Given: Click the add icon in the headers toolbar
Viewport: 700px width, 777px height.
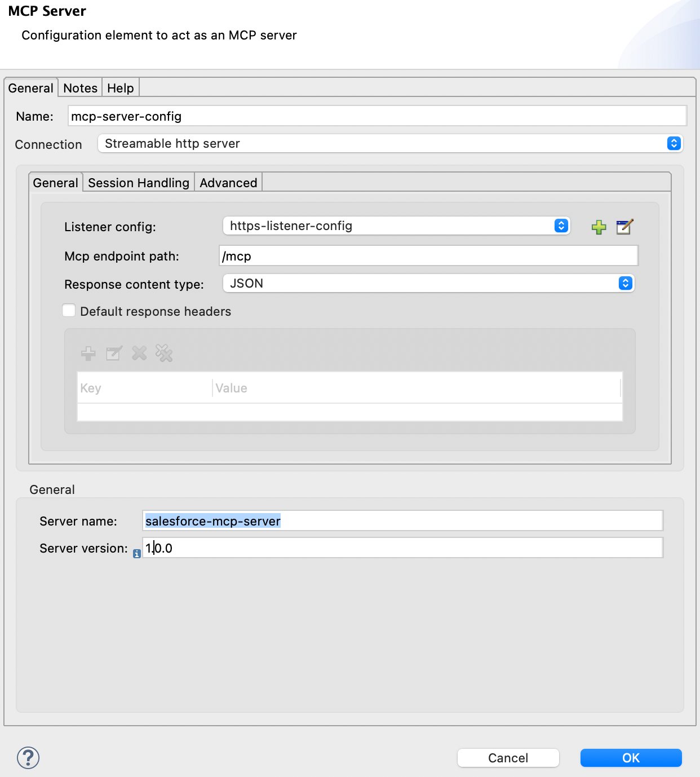Looking at the screenshot, I should click(x=88, y=354).
